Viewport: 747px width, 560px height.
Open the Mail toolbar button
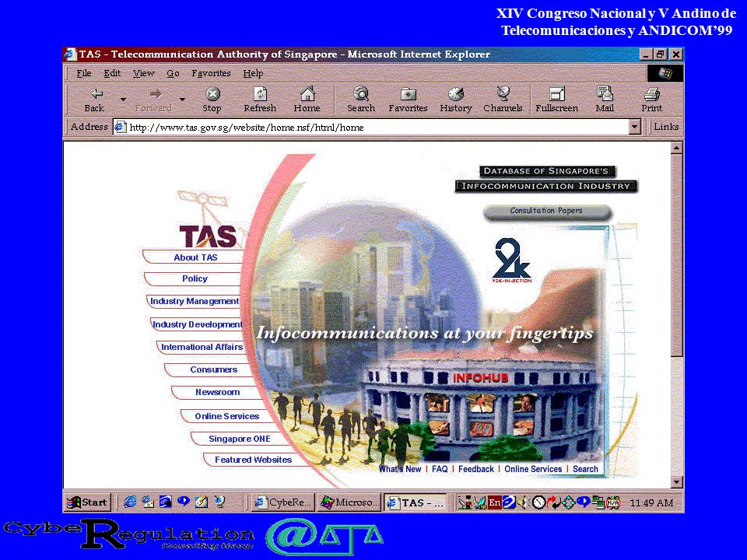point(605,100)
